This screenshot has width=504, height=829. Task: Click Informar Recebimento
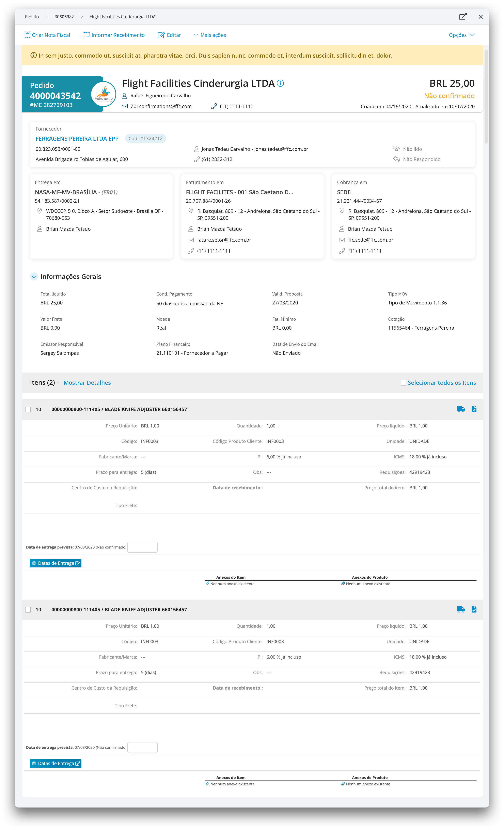point(114,35)
